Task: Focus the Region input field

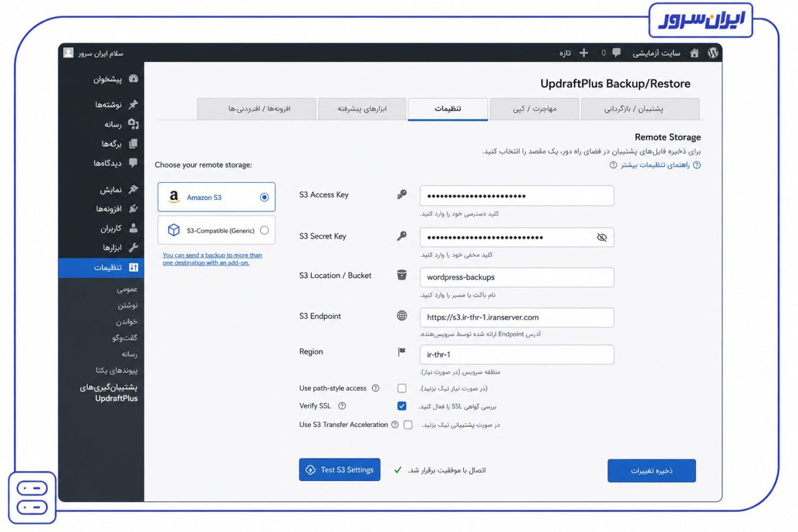Action: coord(517,355)
